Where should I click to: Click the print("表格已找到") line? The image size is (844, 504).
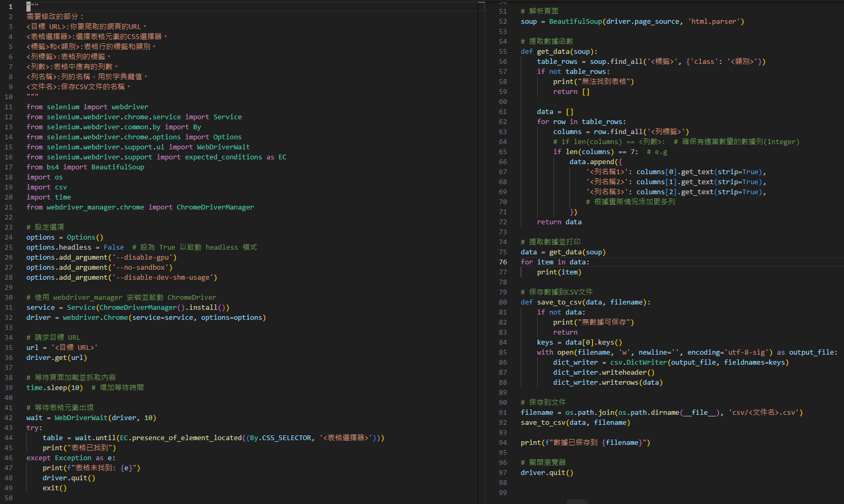click(x=79, y=448)
